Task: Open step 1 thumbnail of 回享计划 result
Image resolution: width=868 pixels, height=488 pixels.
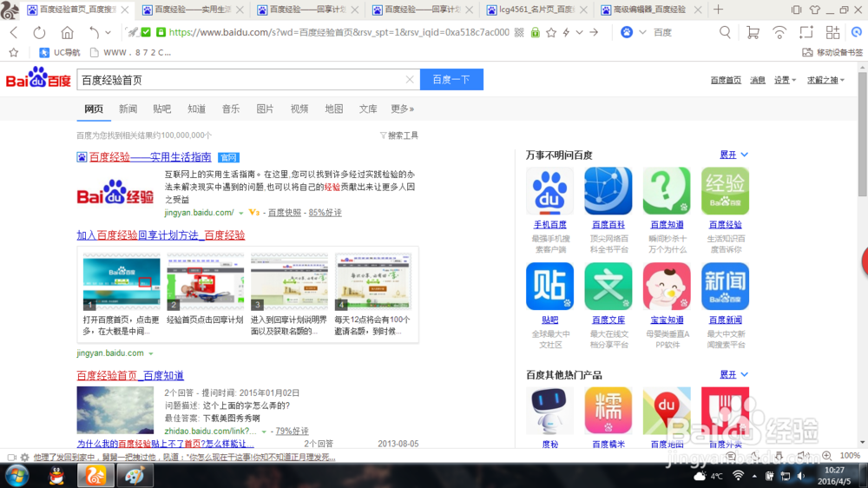Action: pyautogui.click(x=122, y=281)
